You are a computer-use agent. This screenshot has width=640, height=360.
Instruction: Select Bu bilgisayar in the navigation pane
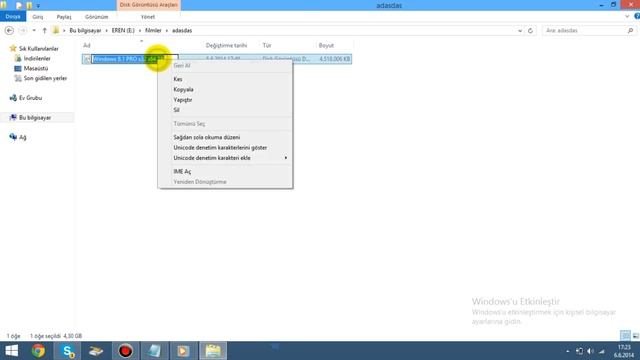[x=35, y=118]
